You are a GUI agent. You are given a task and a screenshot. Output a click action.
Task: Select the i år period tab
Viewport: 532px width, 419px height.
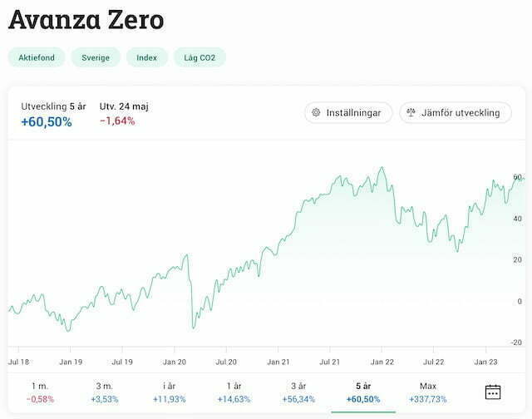click(170, 392)
